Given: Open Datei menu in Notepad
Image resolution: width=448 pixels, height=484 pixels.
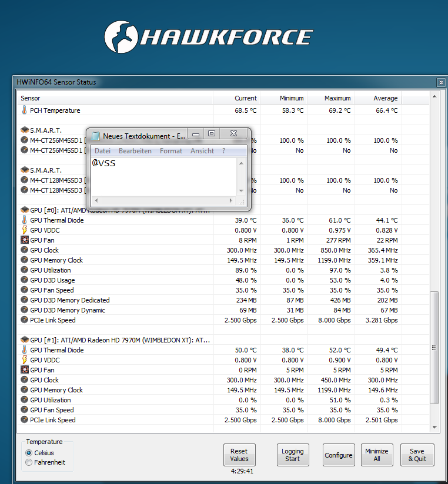Looking at the screenshot, I should [x=102, y=151].
